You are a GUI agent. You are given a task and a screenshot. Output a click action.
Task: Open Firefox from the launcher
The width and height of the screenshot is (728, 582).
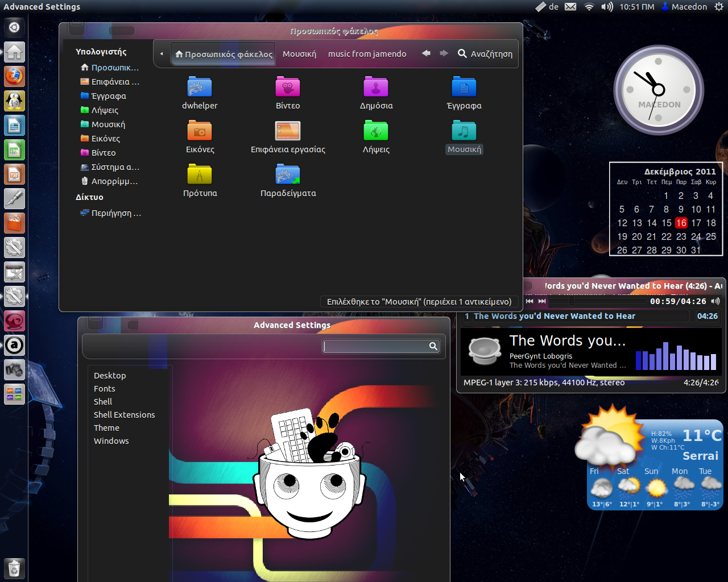coord(14,76)
